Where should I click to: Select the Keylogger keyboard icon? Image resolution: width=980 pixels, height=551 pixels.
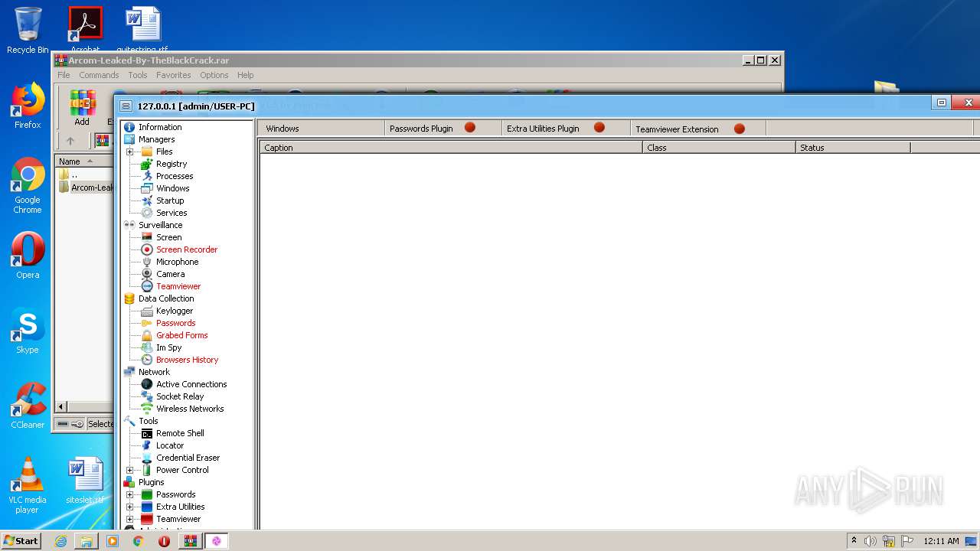click(147, 311)
